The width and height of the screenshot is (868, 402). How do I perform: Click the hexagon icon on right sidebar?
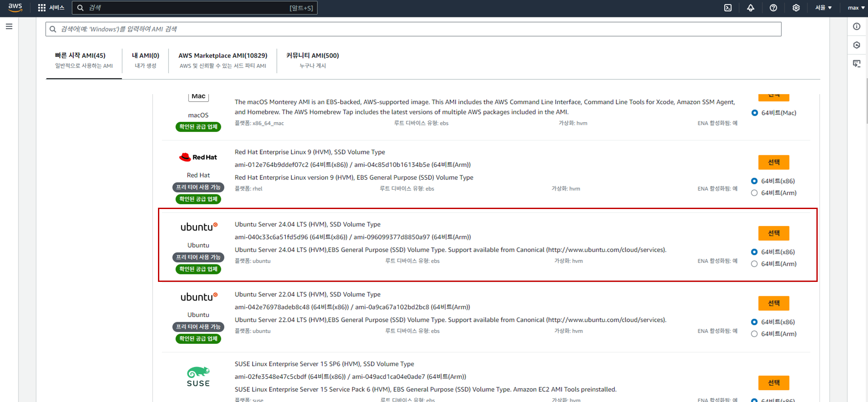pos(857,45)
